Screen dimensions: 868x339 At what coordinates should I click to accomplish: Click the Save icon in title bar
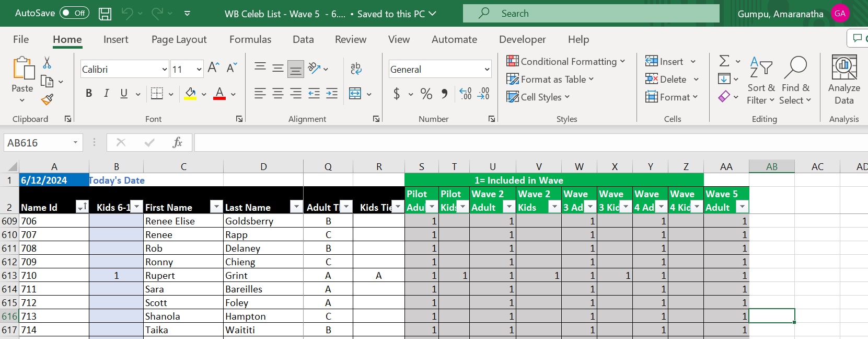[105, 14]
